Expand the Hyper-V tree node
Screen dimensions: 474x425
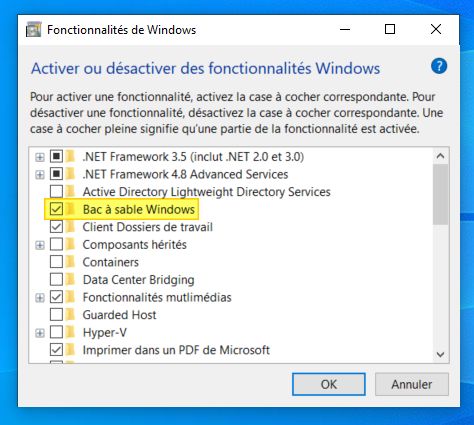[x=40, y=332]
